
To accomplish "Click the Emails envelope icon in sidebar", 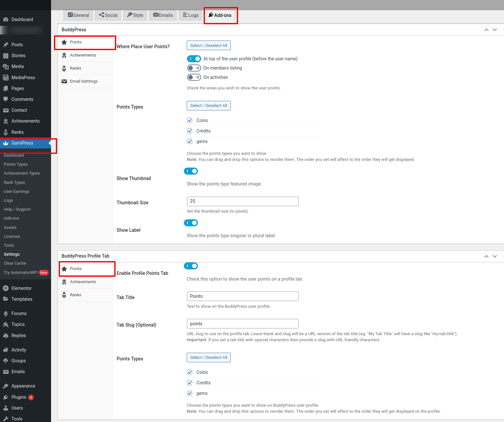I will pyautogui.click(x=6, y=372).
